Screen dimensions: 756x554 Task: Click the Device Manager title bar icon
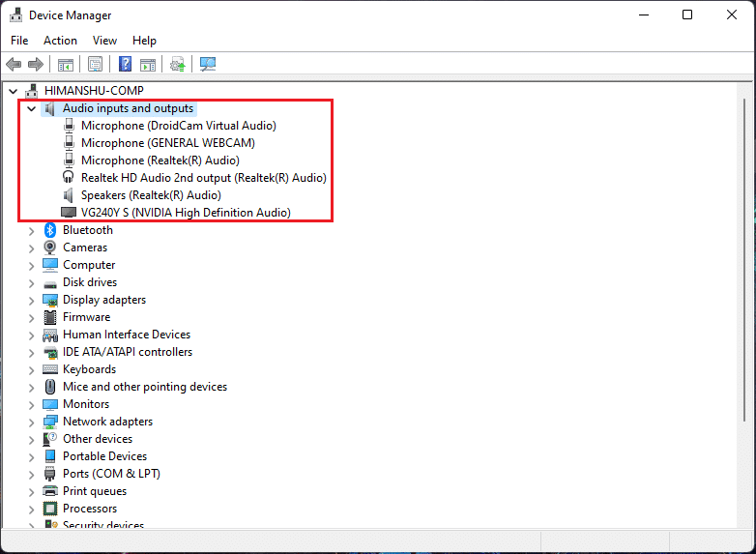tap(15, 15)
